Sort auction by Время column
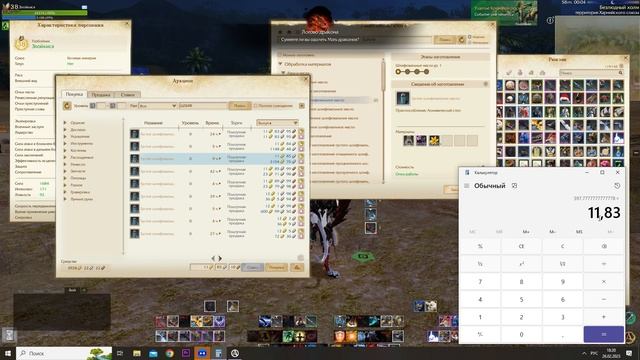Screen dimensions: 640x360 point(212,123)
